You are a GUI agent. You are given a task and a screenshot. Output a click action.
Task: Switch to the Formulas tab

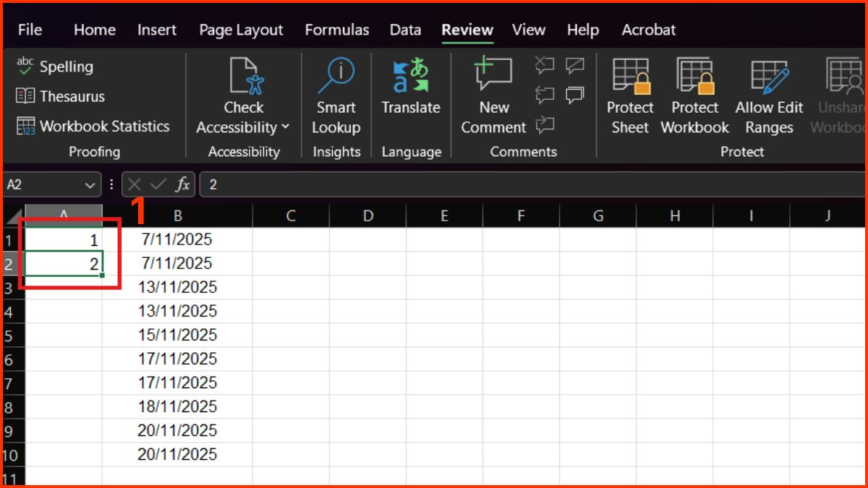(x=337, y=30)
